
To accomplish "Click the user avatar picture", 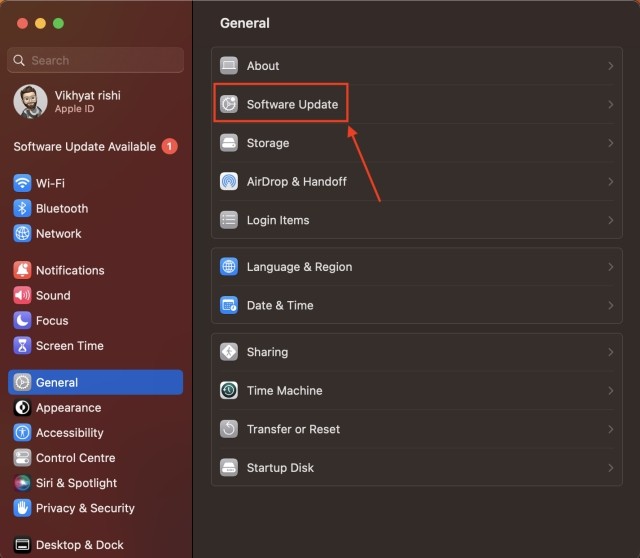I will [30, 101].
